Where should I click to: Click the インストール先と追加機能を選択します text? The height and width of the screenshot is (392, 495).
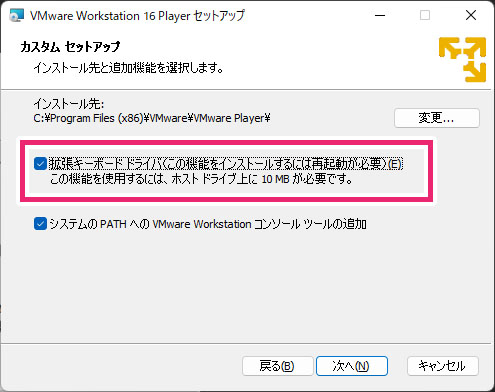128,68
